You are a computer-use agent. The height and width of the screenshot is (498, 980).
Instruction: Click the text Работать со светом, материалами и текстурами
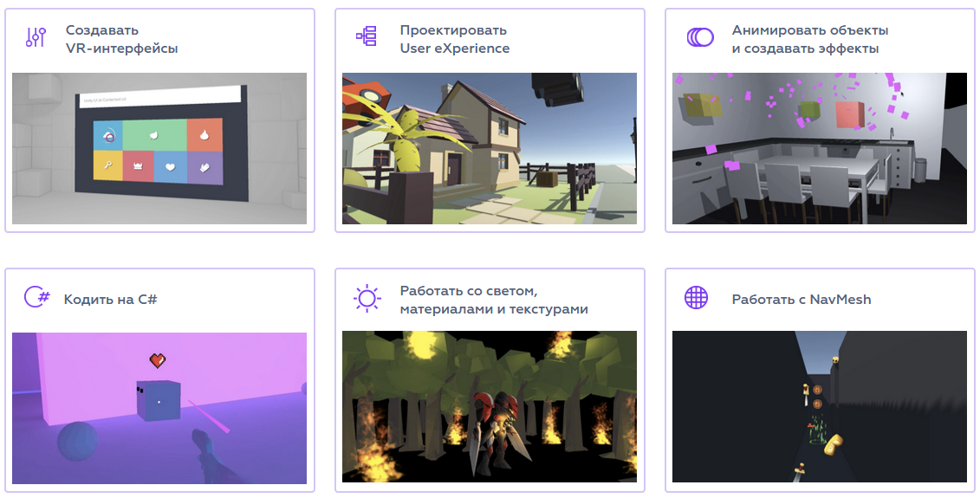494,300
